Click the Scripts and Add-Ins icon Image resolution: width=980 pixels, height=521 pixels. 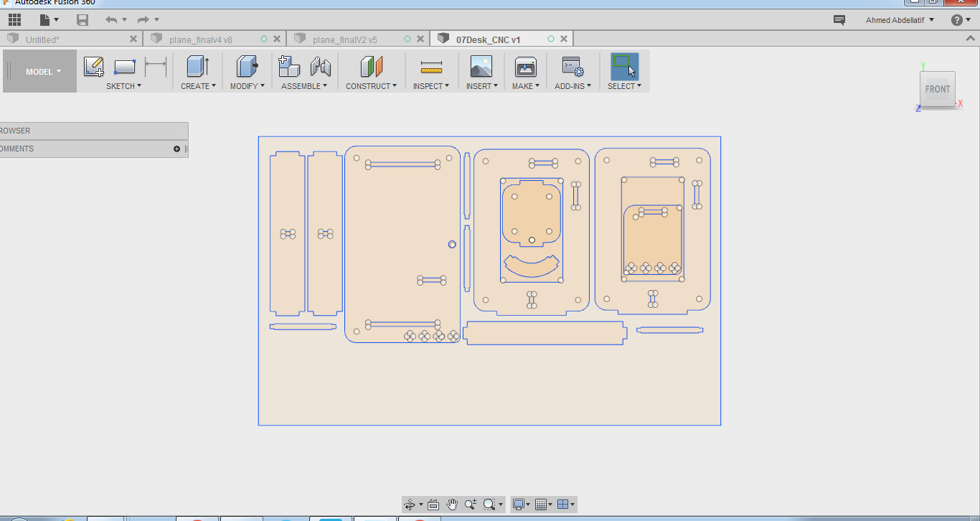coord(573,67)
